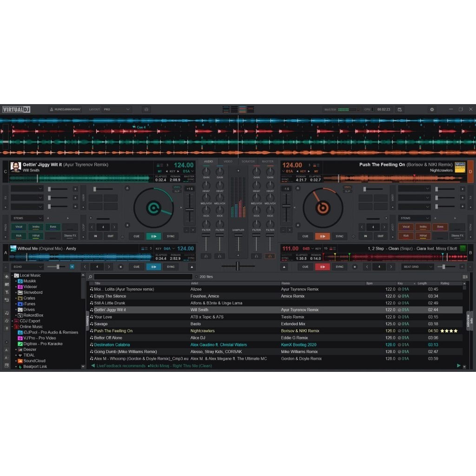Image resolution: width=476 pixels, height=476 pixels.
Task: Toggle Bass stem pad on deck C
Action: [x=53, y=227]
